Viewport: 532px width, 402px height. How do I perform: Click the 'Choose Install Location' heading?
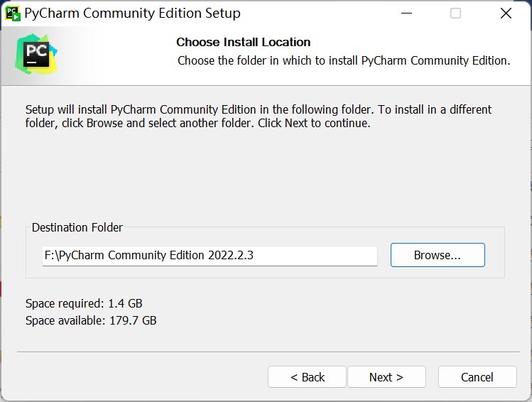coord(243,42)
